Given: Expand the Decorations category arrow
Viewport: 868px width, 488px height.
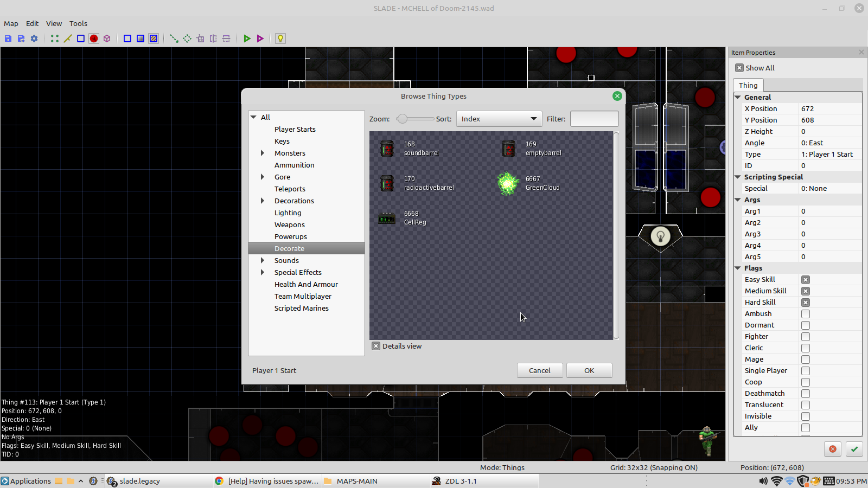Looking at the screenshot, I should [x=263, y=201].
